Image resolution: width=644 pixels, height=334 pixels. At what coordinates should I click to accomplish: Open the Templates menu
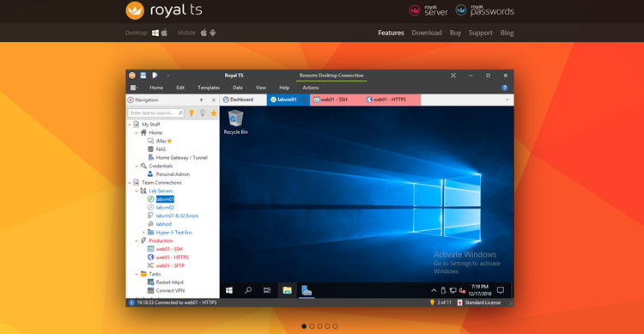coord(209,88)
